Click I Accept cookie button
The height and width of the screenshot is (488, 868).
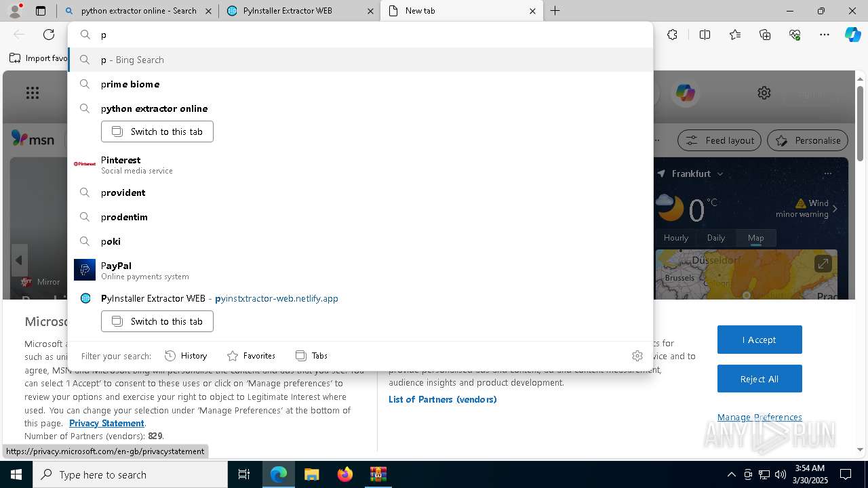tap(759, 340)
